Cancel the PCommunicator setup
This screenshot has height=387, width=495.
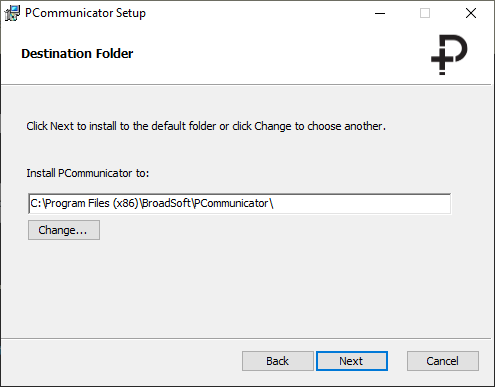click(x=443, y=361)
